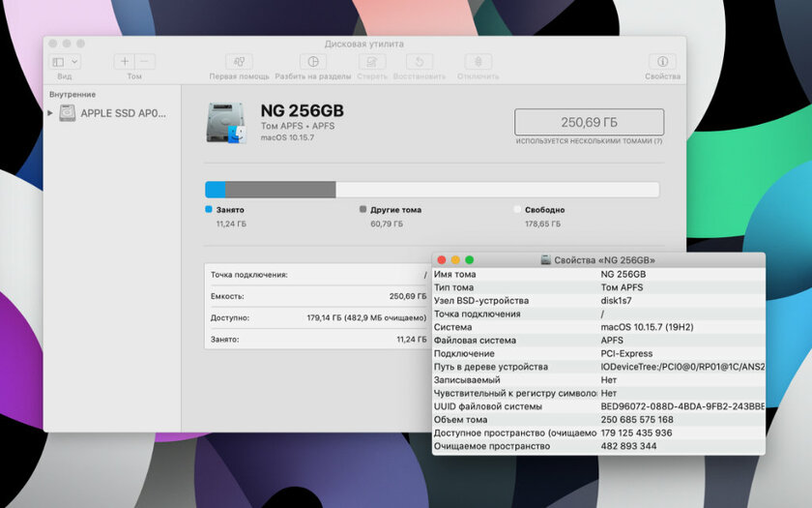Click the gray other-volumes bar segment
Screen dimensions: 812x508
[x=280, y=190]
